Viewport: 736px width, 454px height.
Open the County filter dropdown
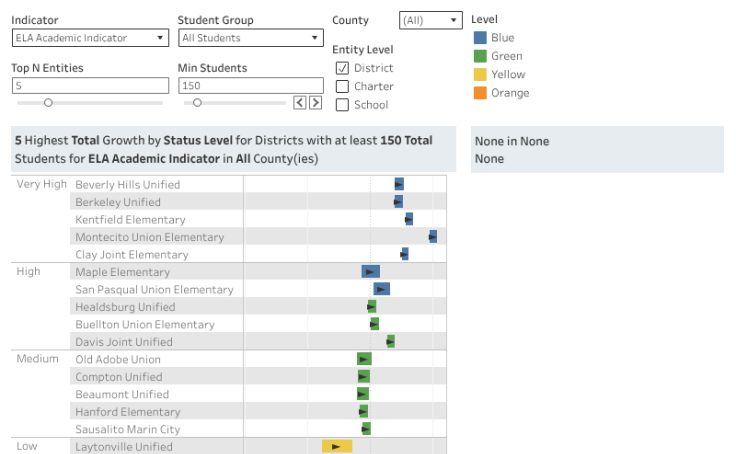pyautogui.click(x=430, y=20)
